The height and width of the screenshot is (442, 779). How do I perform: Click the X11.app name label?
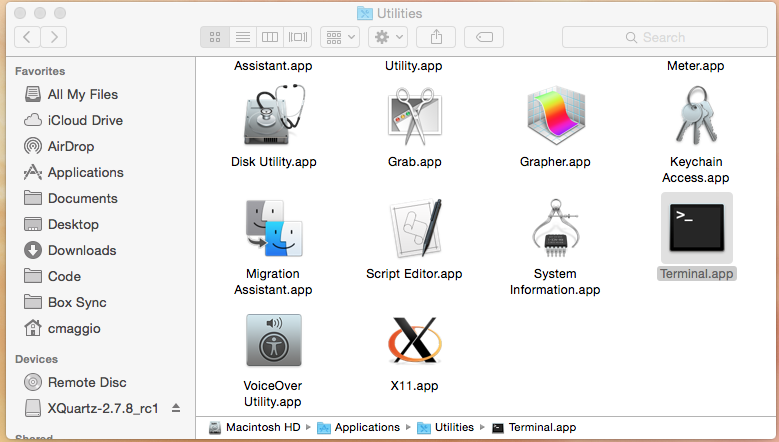[414, 386]
